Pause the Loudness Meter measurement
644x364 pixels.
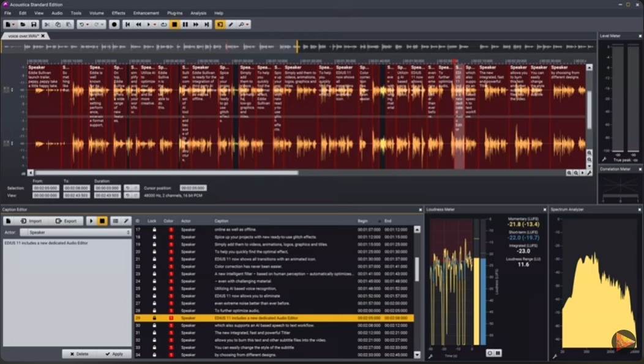pyautogui.click(x=498, y=353)
